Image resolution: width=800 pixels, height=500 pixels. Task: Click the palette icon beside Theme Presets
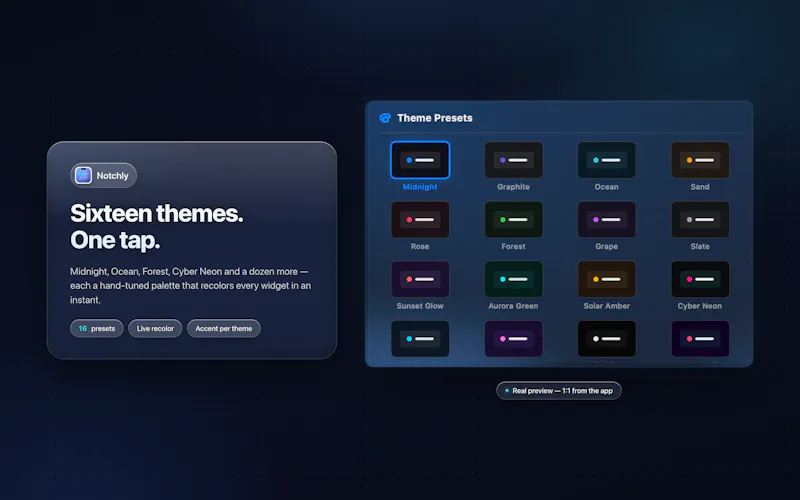(x=385, y=118)
